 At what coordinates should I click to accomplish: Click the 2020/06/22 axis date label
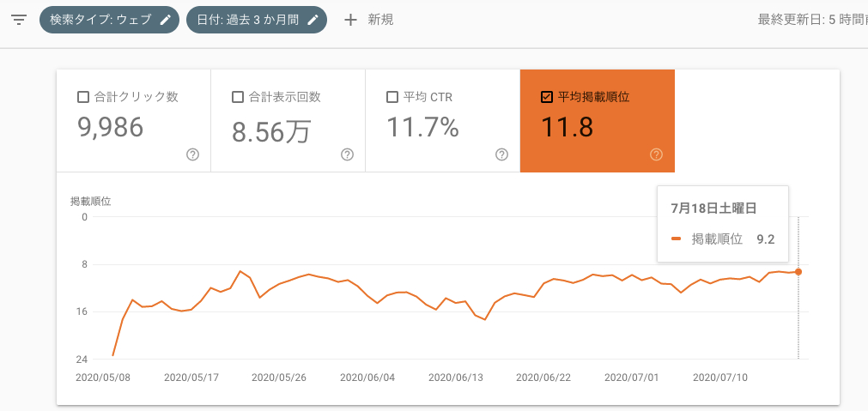(543, 378)
